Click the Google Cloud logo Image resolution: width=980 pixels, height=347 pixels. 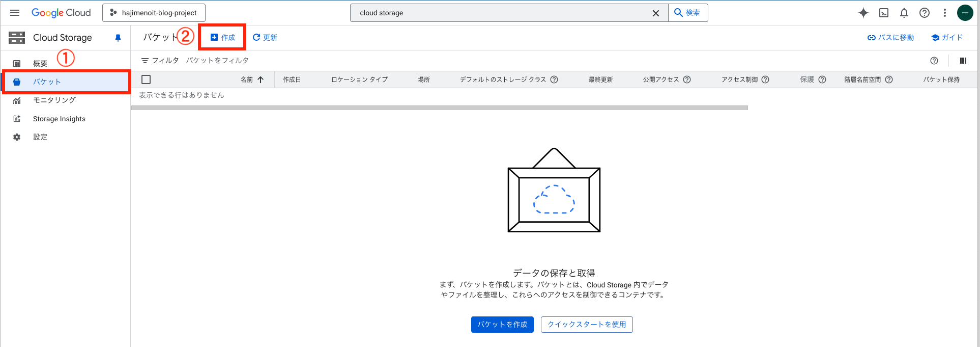[x=61, y=13]
